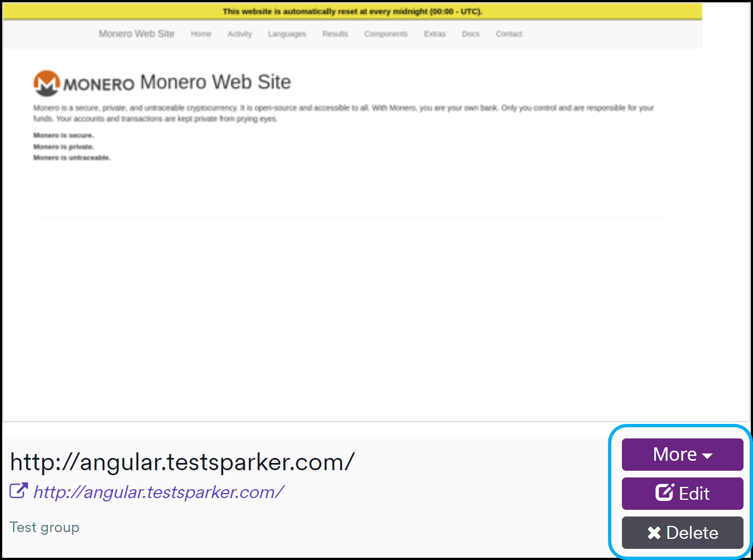Open the More dropdown menu

pyautogui.click(x=682, y=455)
